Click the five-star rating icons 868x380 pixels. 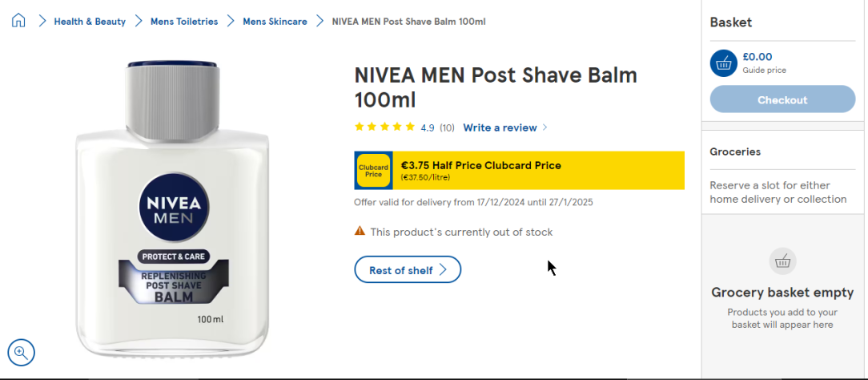pyautogui.click(x=384, y=127)
